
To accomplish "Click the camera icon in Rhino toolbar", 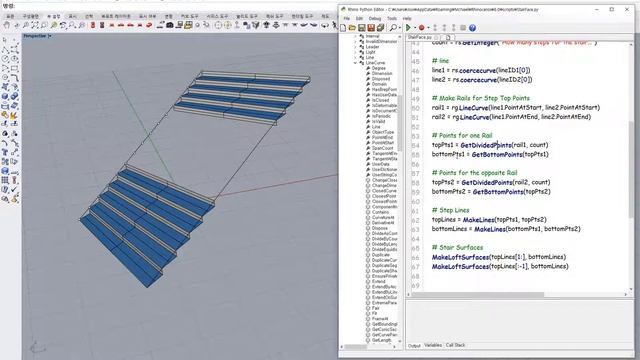I will [x=170, y=25].
